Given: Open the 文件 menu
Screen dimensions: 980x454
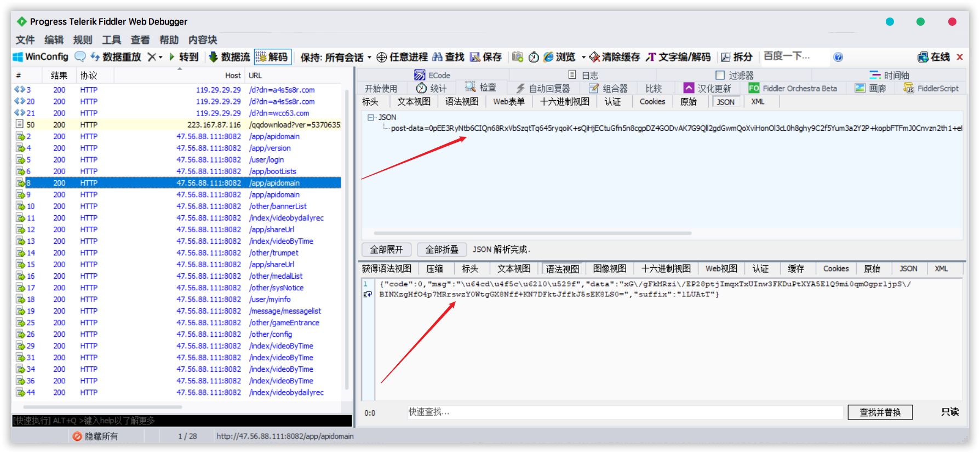Looking at the screenshot, I should [x=25, y=39].
